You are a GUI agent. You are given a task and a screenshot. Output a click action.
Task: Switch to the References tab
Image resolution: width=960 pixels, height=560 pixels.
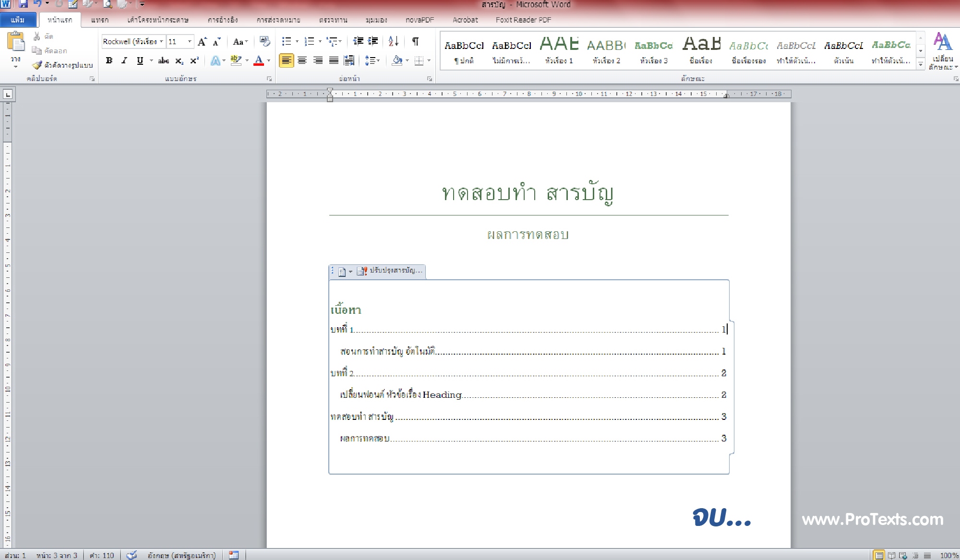[x=223, y=20]
